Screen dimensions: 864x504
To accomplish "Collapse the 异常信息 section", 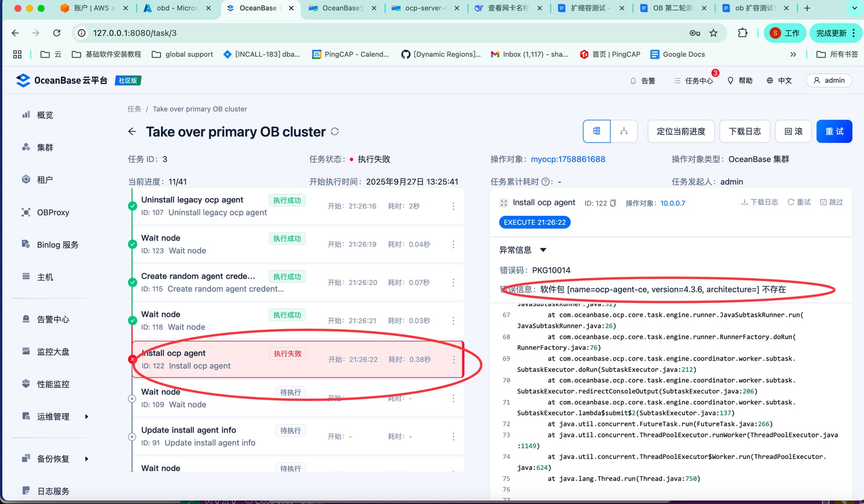I will (x=543, y=250).
